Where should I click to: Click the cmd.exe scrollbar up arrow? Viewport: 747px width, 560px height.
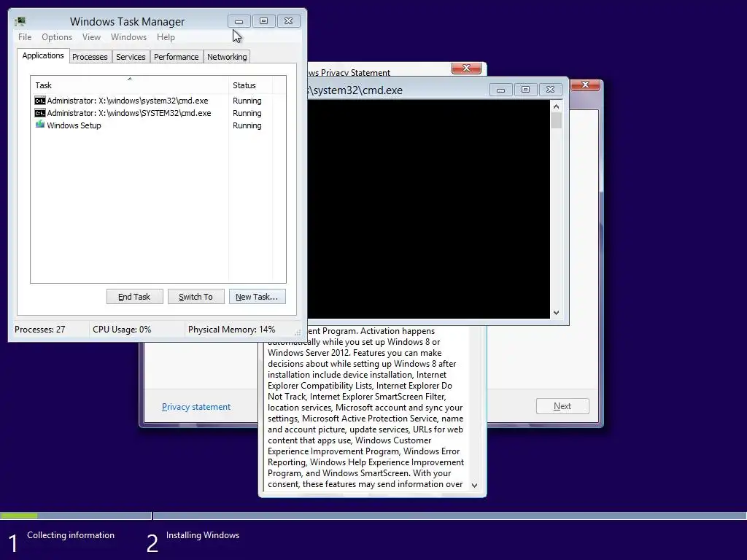556,106
